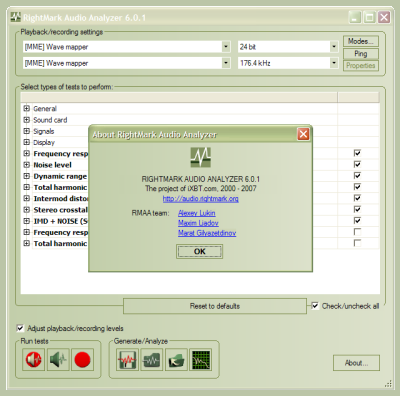Expand the Display tree node
Viewport: 400px width, 396px height.
pos(27,142)
